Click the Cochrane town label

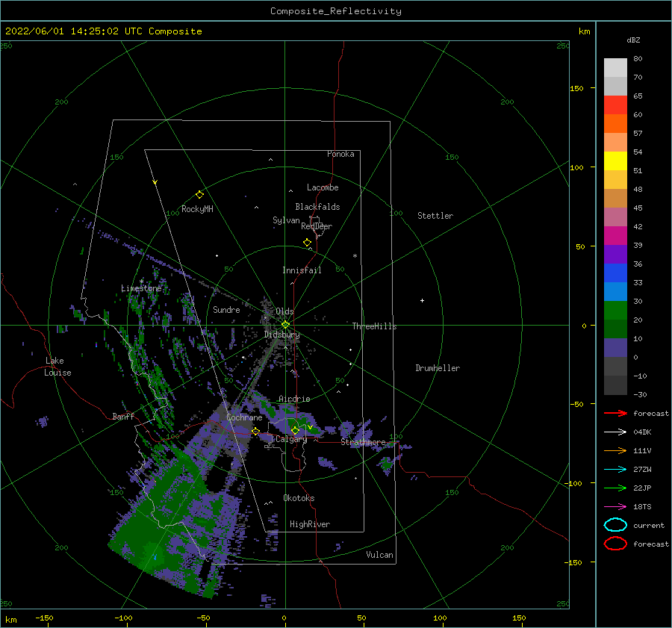tap(244, 417)
